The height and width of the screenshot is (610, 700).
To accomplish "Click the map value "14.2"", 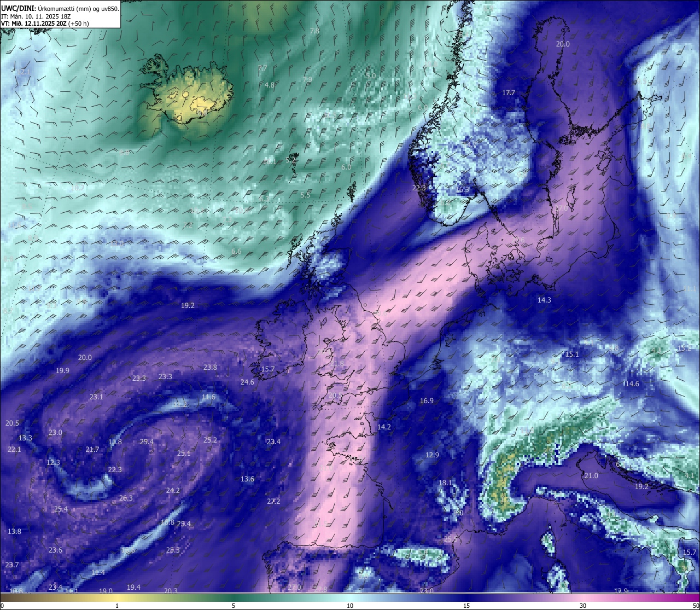I will pyautogui.click(x=384, y=427).
